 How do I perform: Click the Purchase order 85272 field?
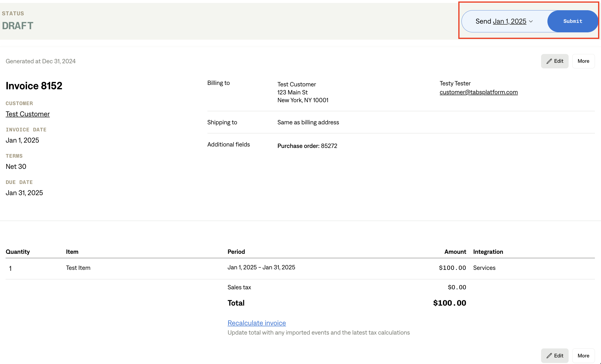pos(307,146)
